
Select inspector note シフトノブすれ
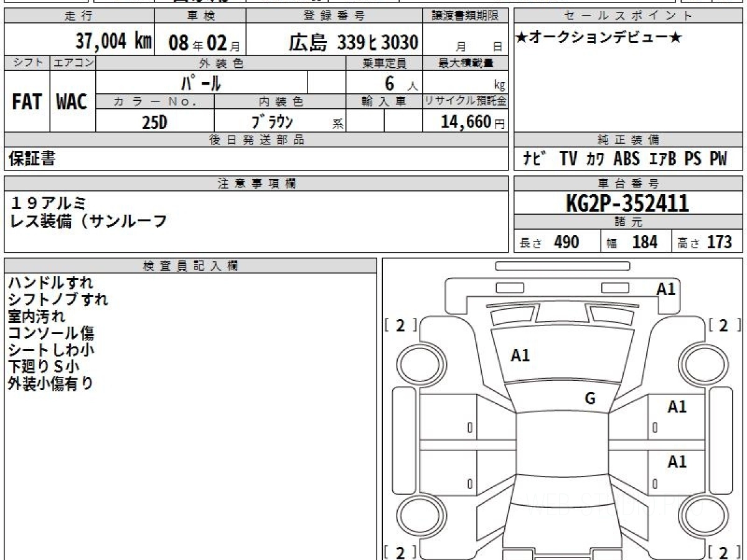click(59, 299)
